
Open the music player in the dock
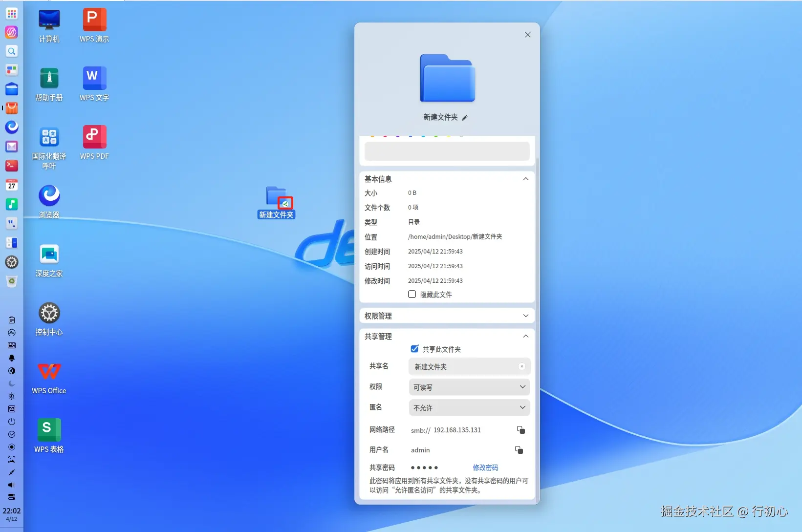coord(12,204)
